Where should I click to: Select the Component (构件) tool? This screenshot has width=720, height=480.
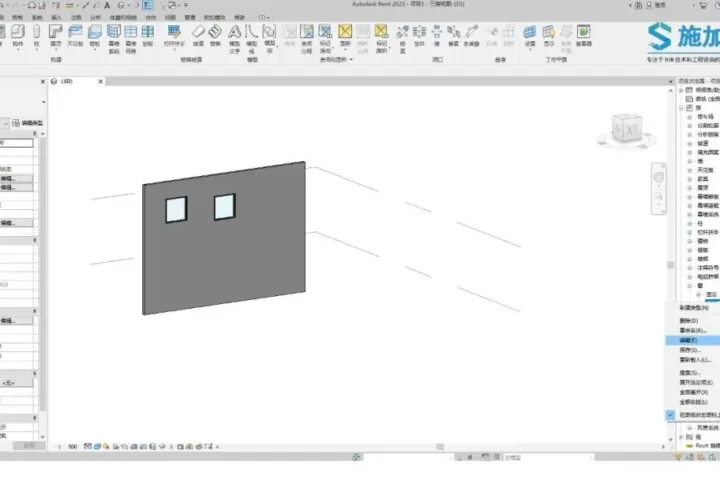pos(17,36)
